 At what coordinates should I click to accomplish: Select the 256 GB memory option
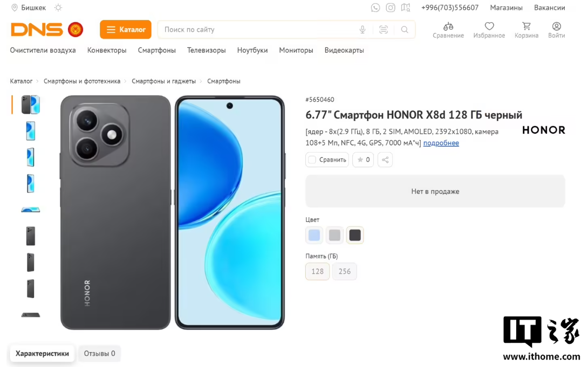point(345,272)
